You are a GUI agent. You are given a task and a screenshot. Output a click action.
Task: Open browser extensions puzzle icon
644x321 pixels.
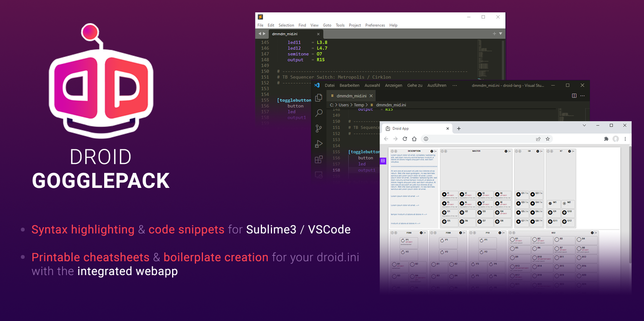point(606,139)
